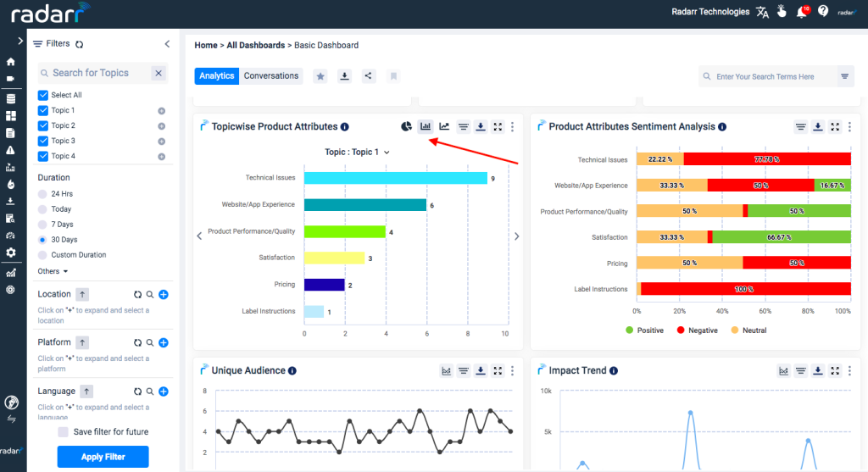Share the Basic Dashboard

point(368,76)
